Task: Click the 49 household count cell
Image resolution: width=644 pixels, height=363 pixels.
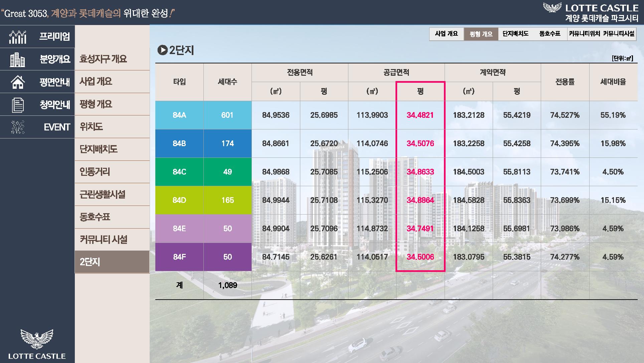Action: [227, 172]
